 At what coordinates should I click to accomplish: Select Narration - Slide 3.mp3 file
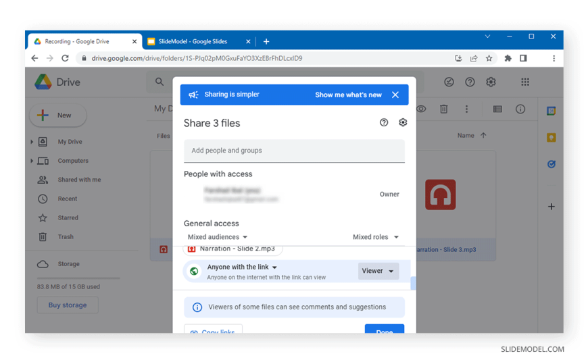tap(446, 250)
